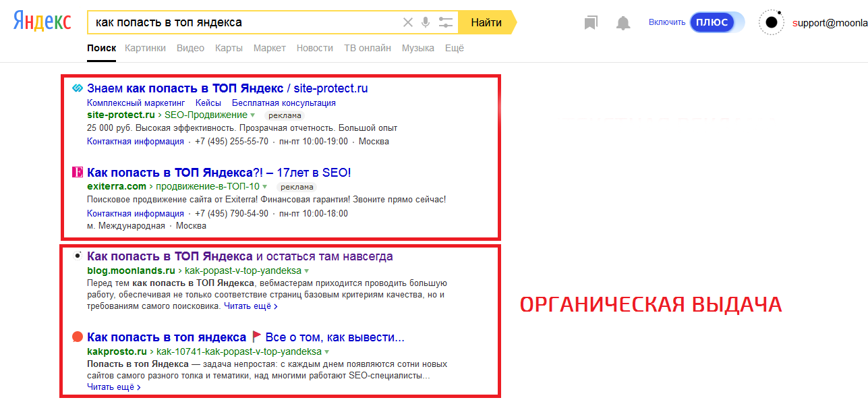Open Контактная информация for site-protect.ru
Image resolution: width=868 pixels, height=400 pixels.
coord(136,142)
